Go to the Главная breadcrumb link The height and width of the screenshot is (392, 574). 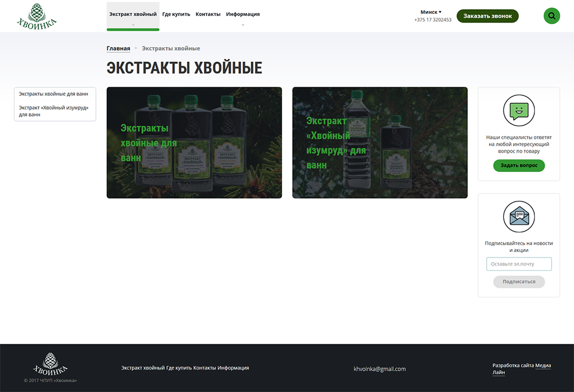[118, 48]
